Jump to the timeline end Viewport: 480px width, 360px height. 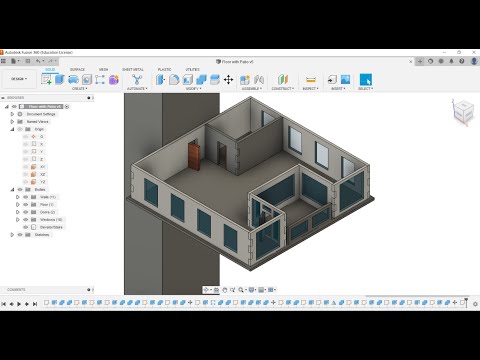click(x=35, y=304)
